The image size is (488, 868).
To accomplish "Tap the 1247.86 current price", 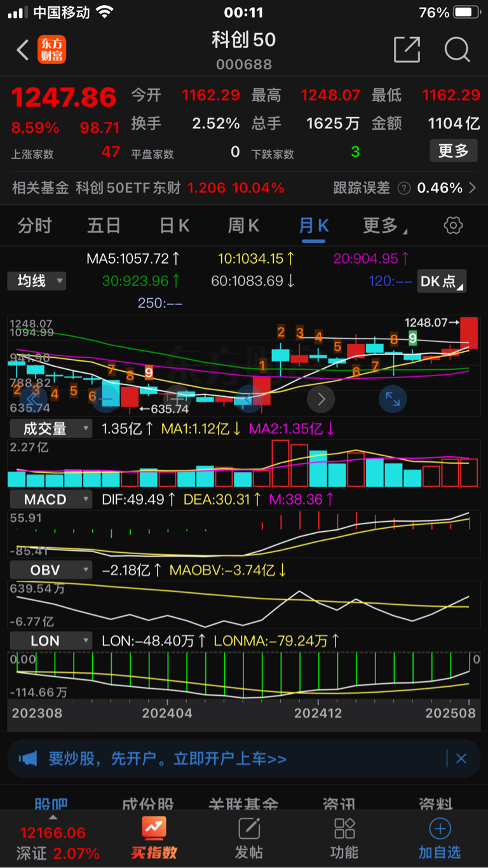I will 64,97.
